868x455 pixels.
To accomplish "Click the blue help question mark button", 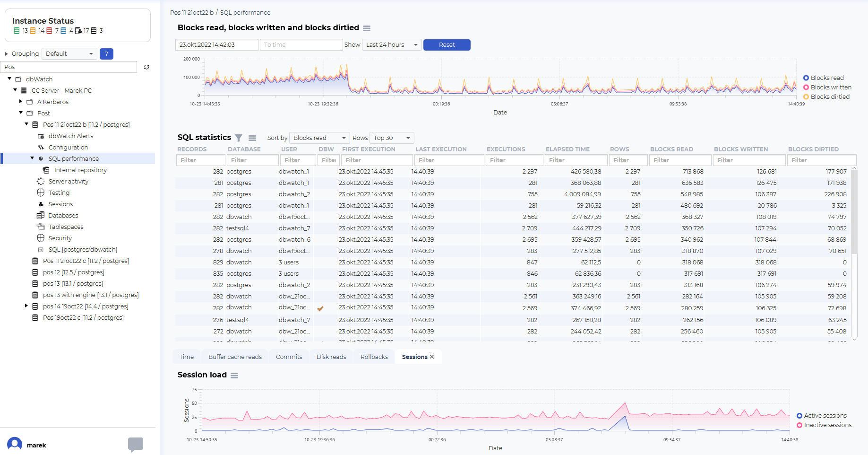I will (107, 54).
